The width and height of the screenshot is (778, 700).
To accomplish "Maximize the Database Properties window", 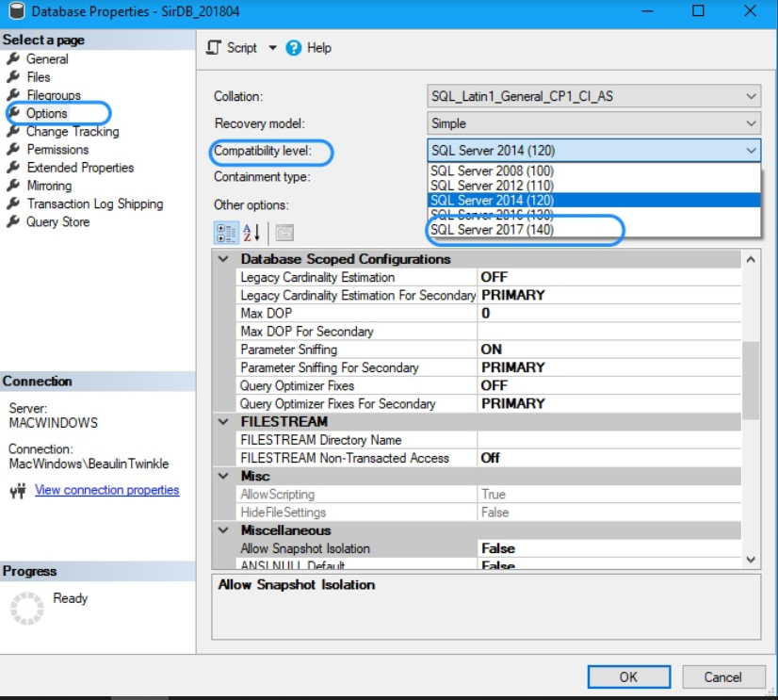I will click(x=698, y=10).
